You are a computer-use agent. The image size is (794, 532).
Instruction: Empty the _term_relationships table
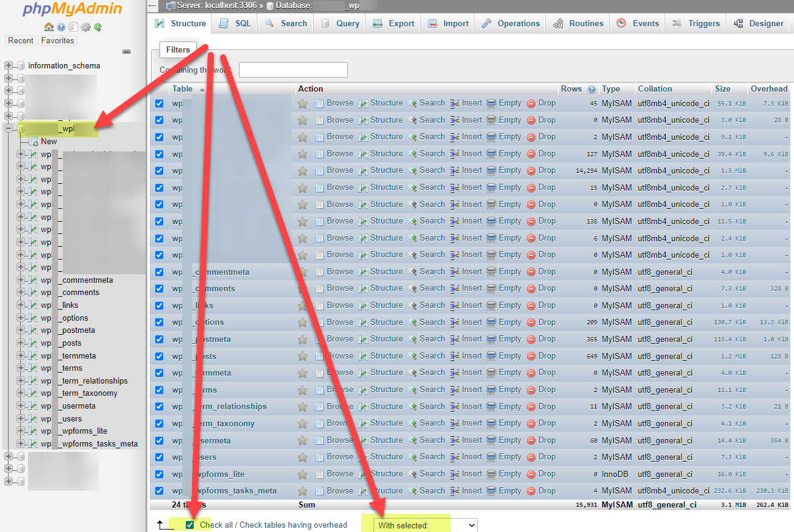point(504,406)
